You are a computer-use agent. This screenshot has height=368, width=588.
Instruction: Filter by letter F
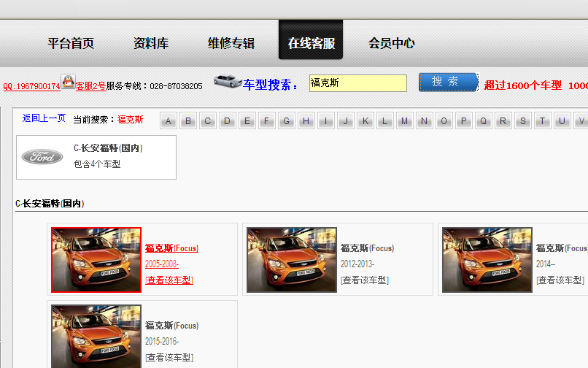tap(266, 121)
